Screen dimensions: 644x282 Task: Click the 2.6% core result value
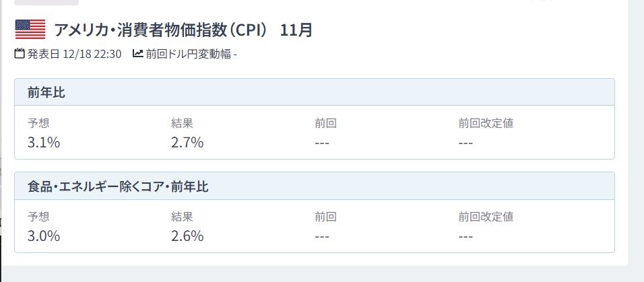pos(187,236)
